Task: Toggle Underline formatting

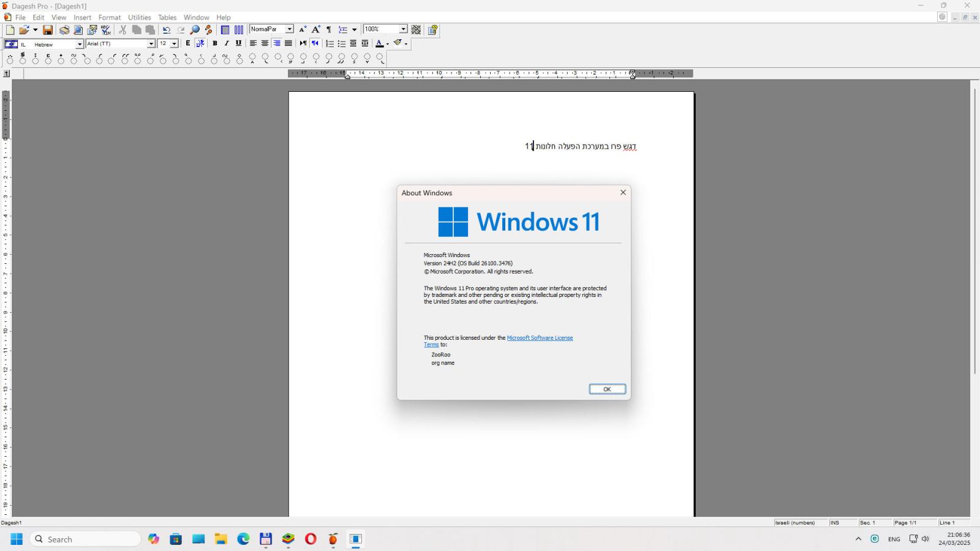Action: 238,43
